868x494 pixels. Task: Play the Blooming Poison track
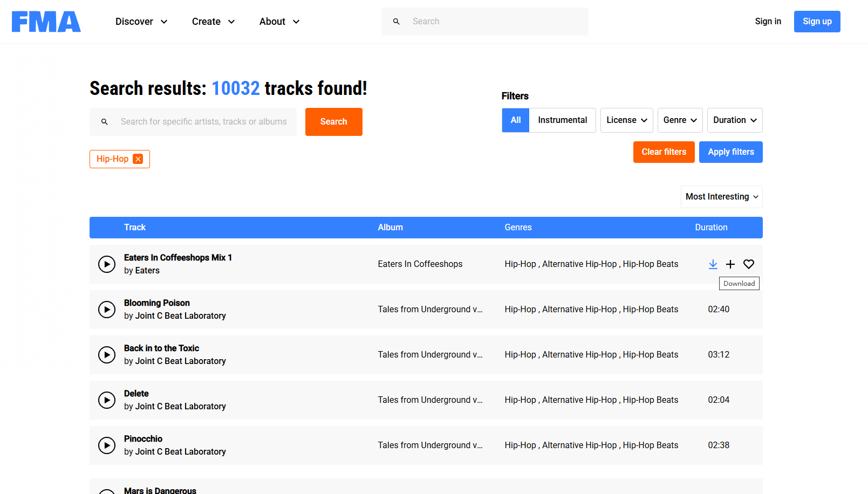click(x=107, y=310)
